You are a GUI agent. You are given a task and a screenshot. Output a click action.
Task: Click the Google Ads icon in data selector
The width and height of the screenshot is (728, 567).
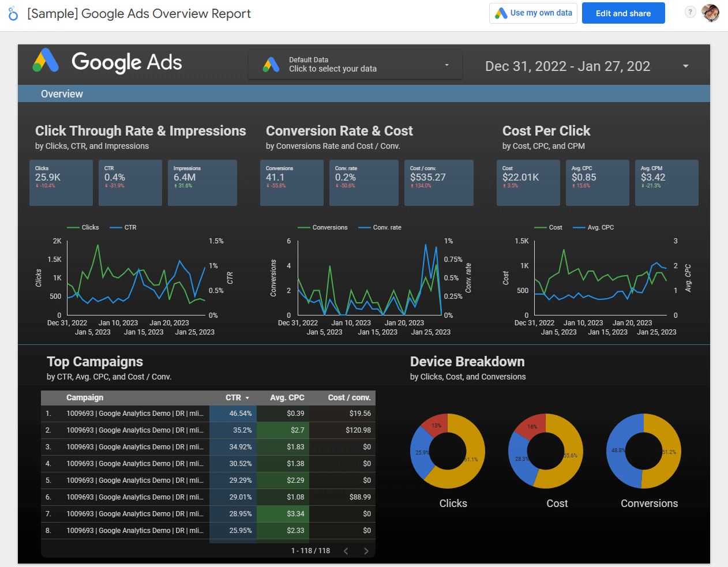[x=271, y=64]
